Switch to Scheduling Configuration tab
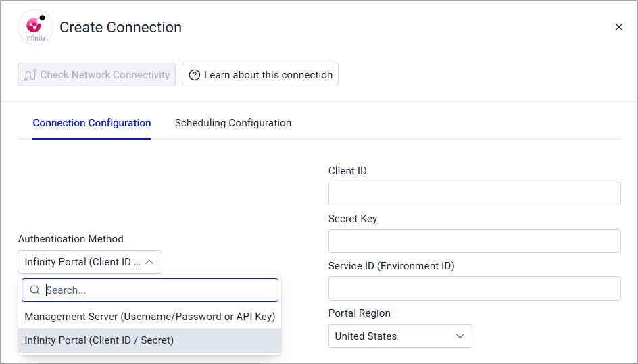Image resolution: width=638 pixels, height=364 pixels. click(232, 123)
